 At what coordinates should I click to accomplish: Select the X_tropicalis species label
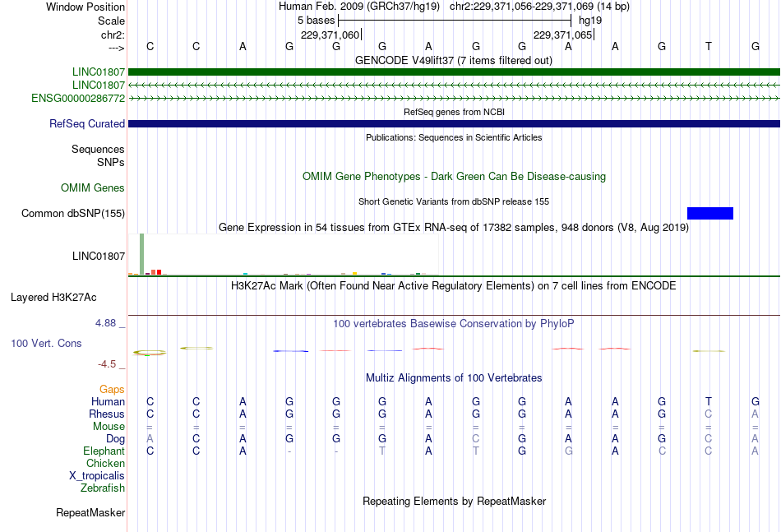[x=97, y=476]
